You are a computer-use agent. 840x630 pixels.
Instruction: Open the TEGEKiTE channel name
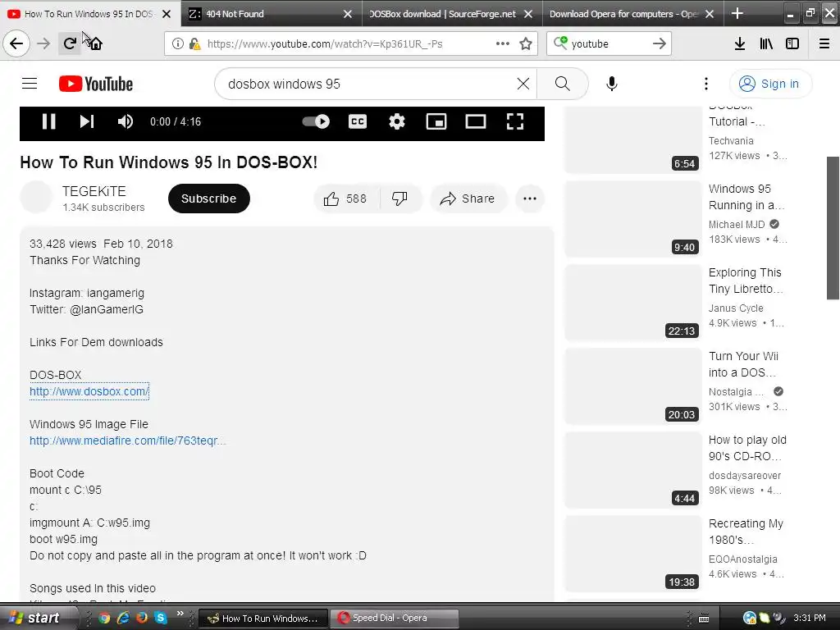(94, 191)
